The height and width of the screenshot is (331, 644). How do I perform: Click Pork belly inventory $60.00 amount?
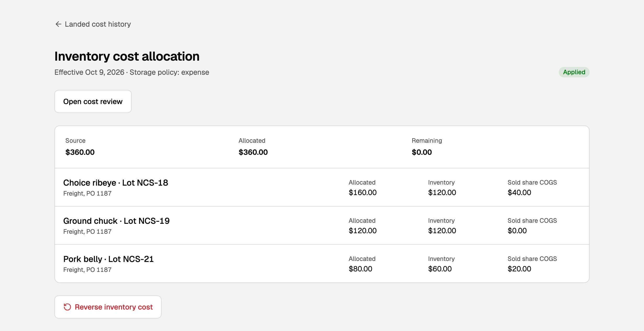440,269
